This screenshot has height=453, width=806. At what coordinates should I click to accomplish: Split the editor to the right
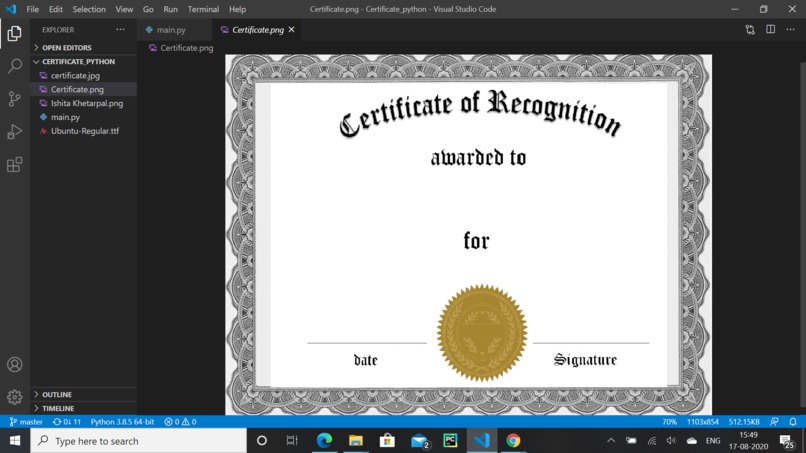pos(771,30)
